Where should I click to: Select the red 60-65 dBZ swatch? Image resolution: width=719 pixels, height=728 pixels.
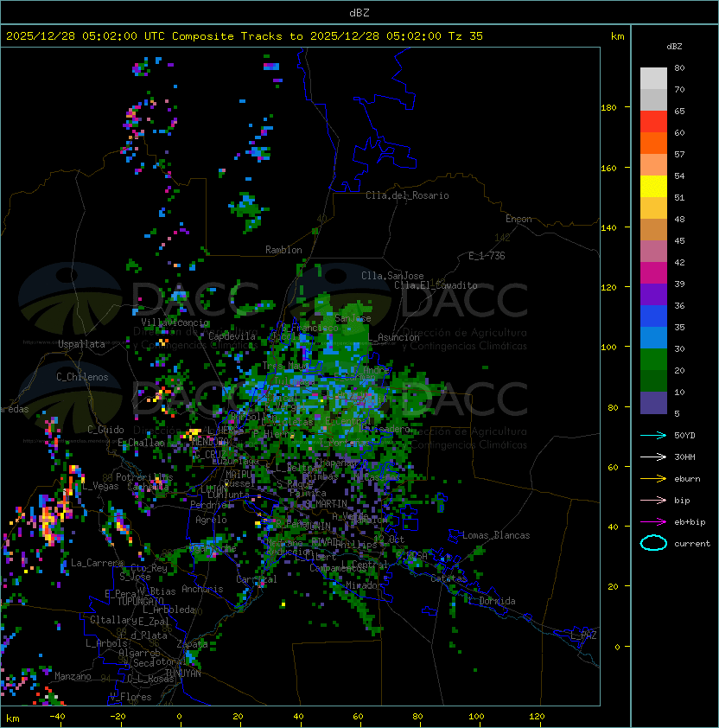point(653,122)
